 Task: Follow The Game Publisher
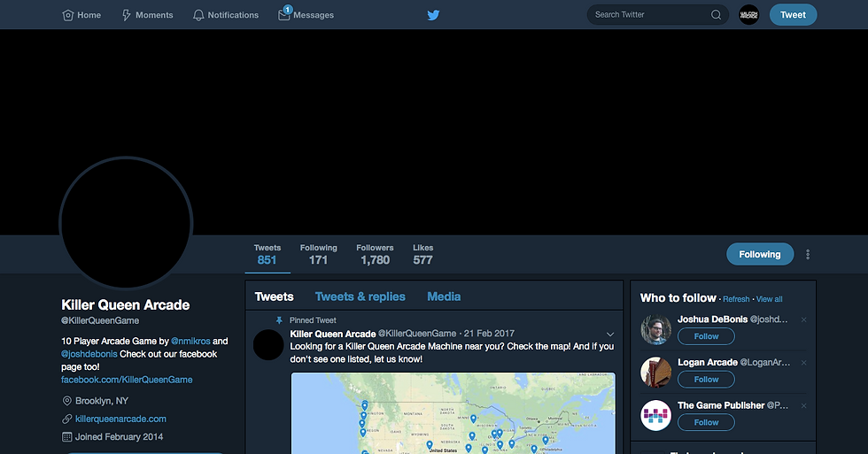pyautogui.click(x=707, y=422)
